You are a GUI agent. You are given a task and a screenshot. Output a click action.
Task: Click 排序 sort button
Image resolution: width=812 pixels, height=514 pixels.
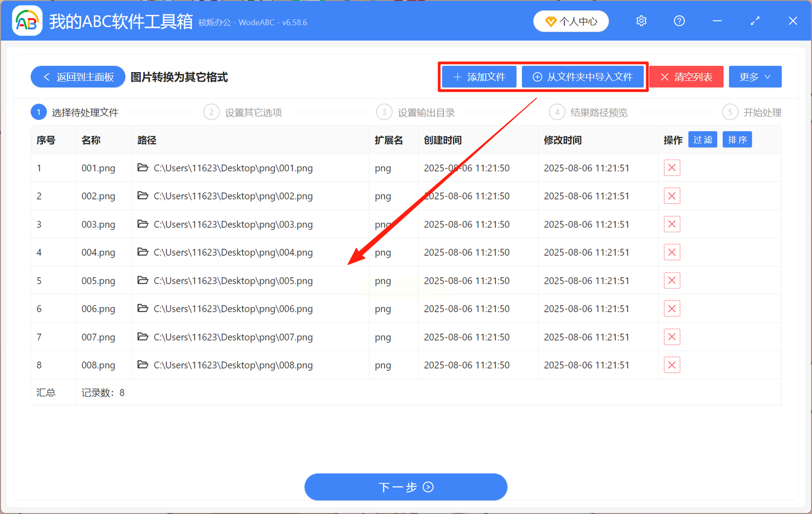[x=737, y=140]
